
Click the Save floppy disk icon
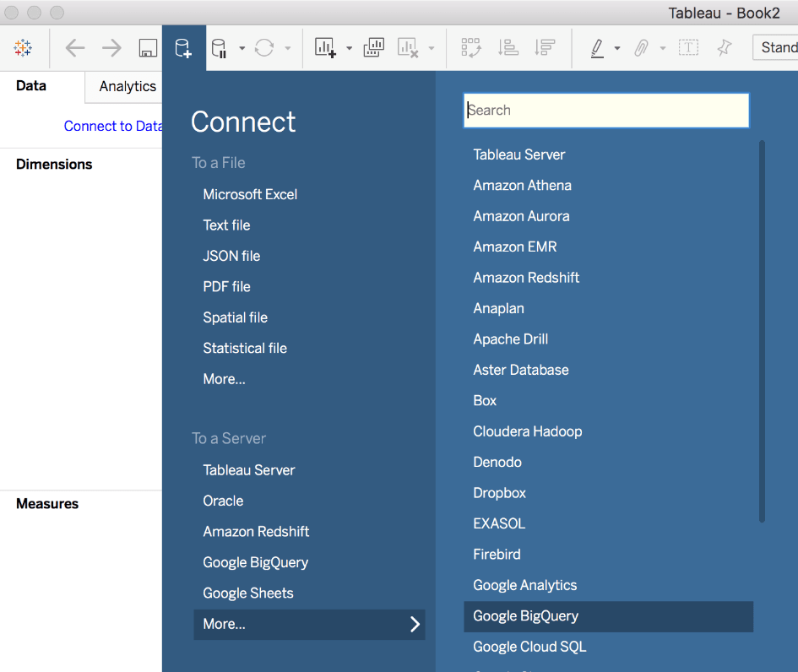(148, 48)
